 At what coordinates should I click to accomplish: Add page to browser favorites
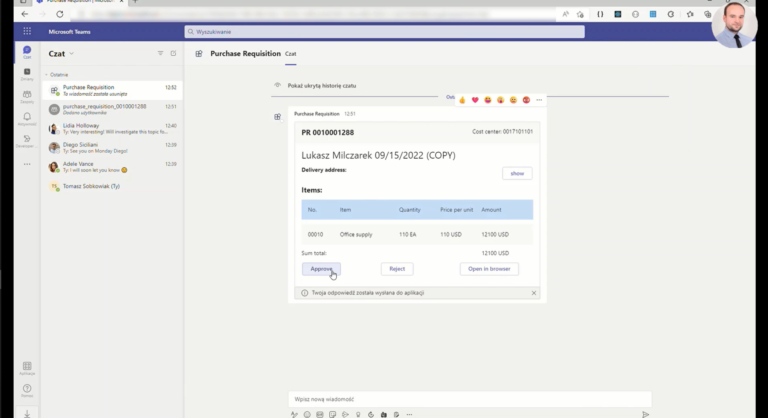click(x=580, y=14)
